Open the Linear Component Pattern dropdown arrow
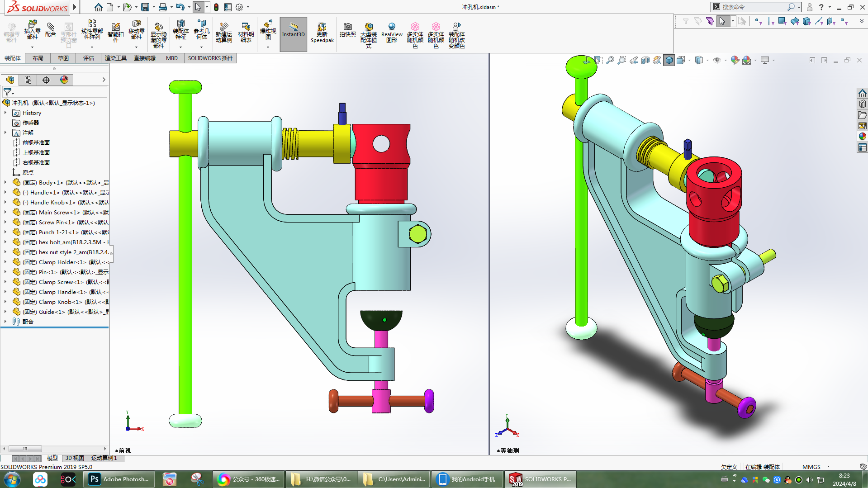The height and width of the screenshot is (488, 868). [x=92, y=47]
